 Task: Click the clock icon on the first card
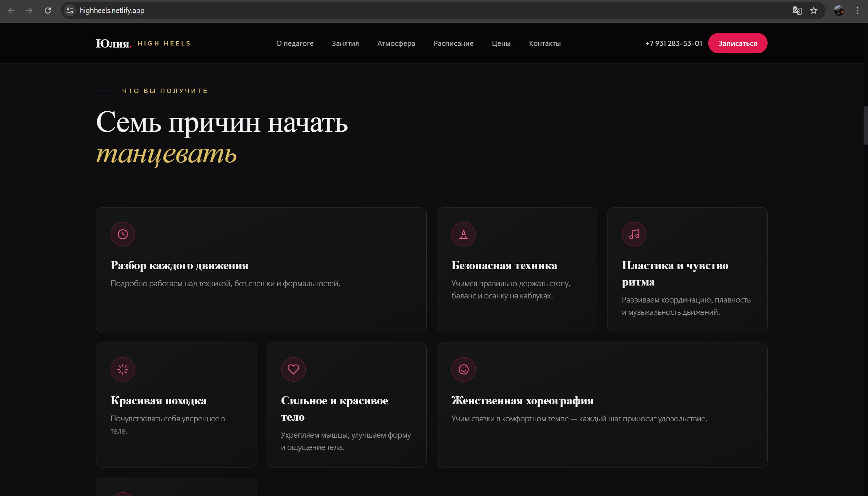[123, 234]
